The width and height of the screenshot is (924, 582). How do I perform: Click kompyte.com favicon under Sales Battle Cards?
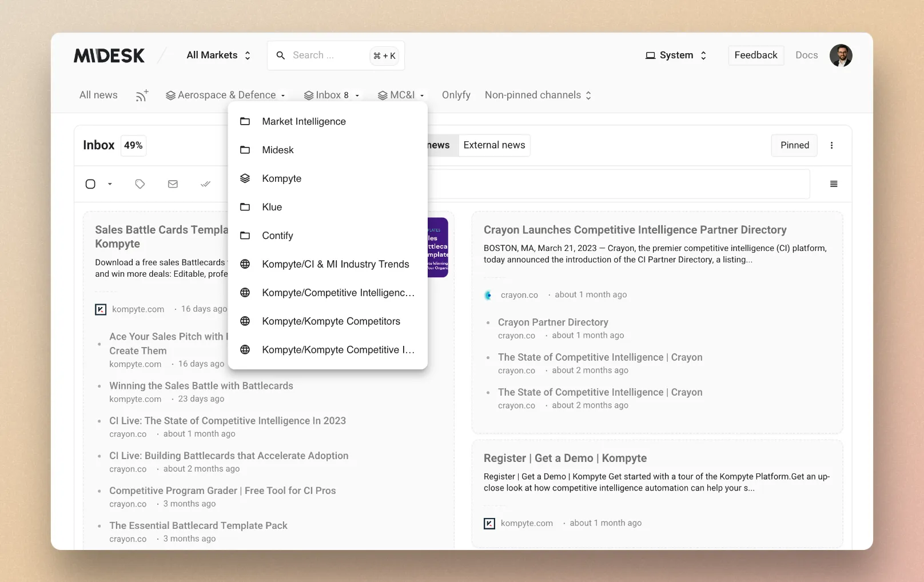coord(101,309)
